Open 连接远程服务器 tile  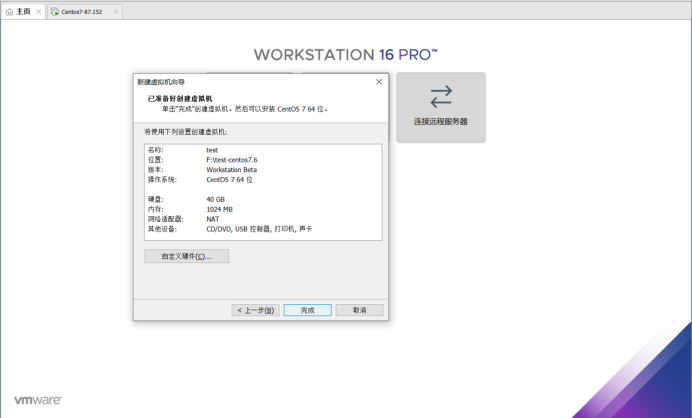tap(441, 107)
